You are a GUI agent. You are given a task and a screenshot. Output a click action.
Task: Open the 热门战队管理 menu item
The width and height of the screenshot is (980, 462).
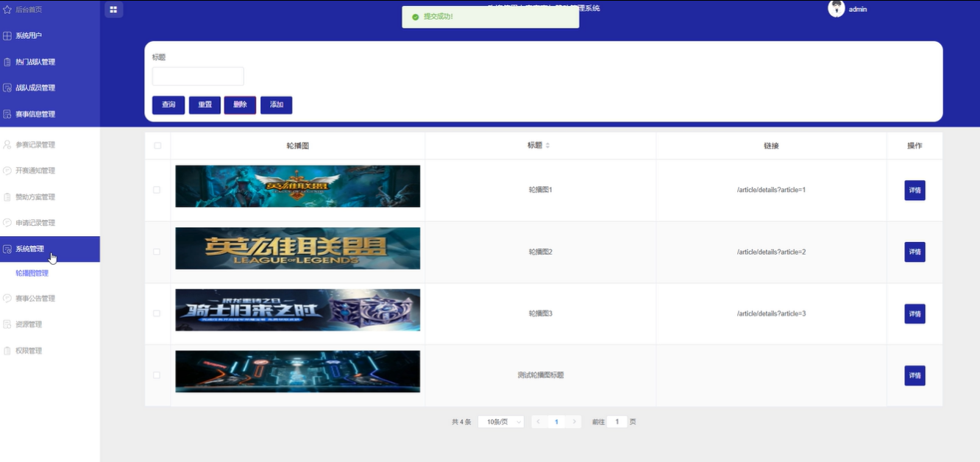(x=50, y=62)
